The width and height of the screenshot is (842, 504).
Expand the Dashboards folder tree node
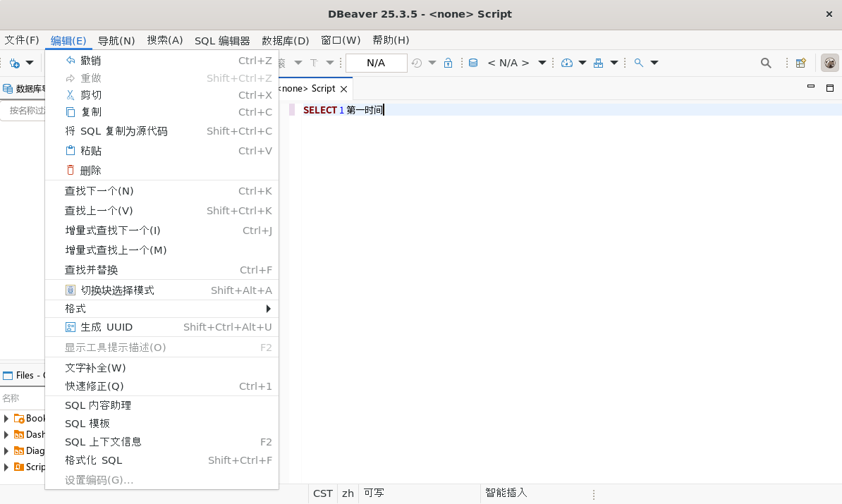pos(6,435)
